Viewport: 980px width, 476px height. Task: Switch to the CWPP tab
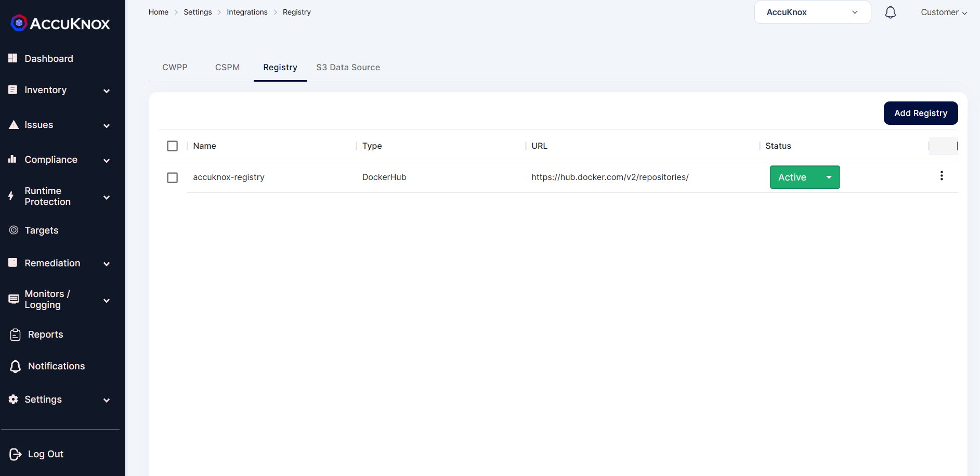(175, 67)
